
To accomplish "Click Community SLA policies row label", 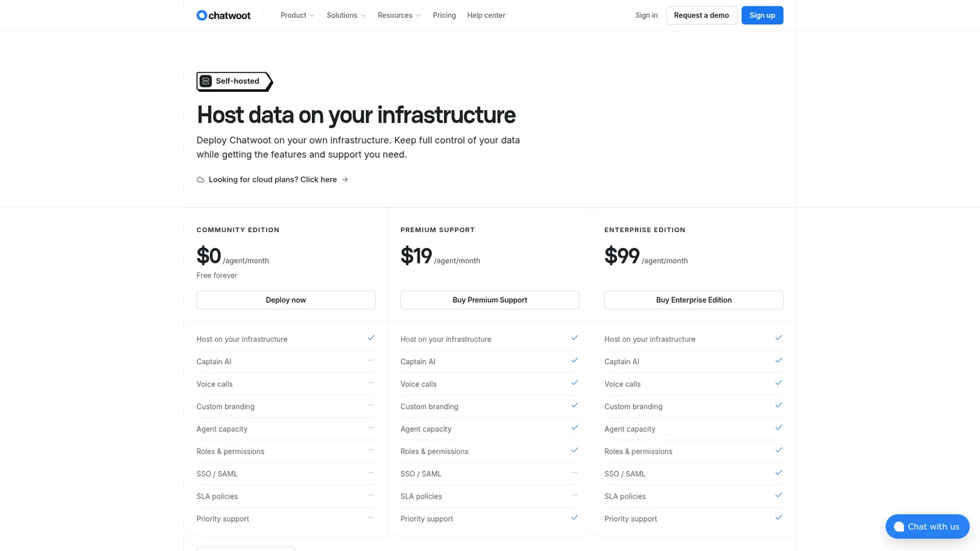I will 217,496.
